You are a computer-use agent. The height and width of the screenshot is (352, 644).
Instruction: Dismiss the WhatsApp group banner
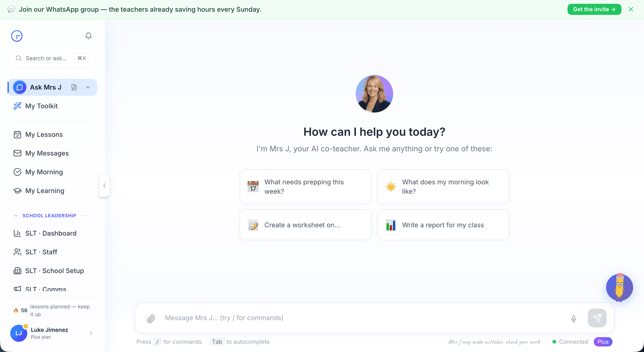click(631, 9)
